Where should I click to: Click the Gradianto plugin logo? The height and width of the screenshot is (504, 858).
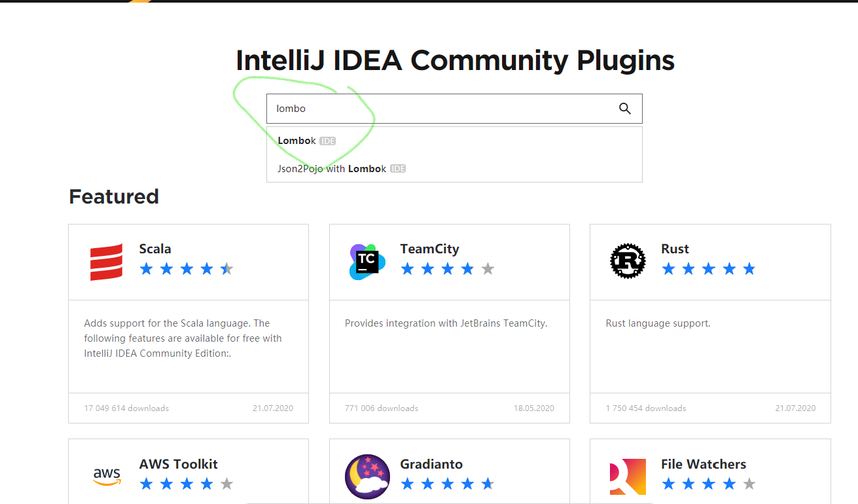367,477
